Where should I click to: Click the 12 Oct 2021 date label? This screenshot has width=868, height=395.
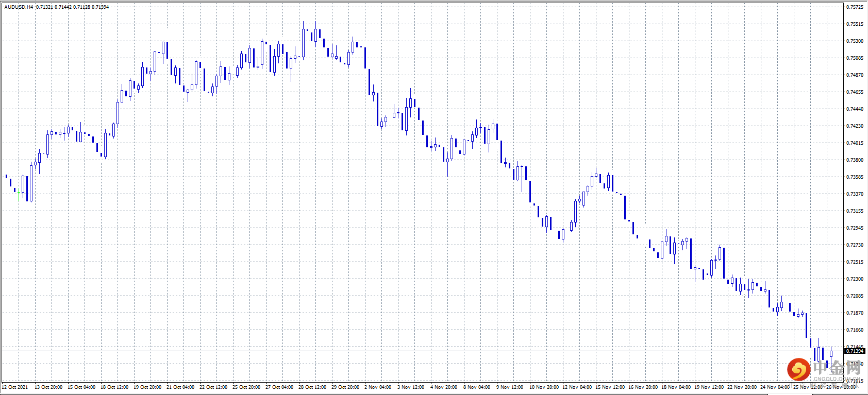(x=15, y=387)
